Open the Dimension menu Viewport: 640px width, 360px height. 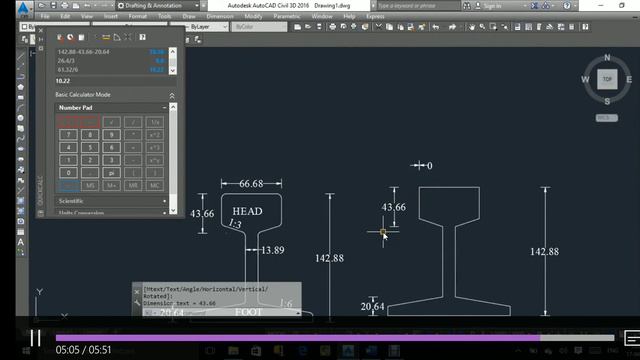220,16
